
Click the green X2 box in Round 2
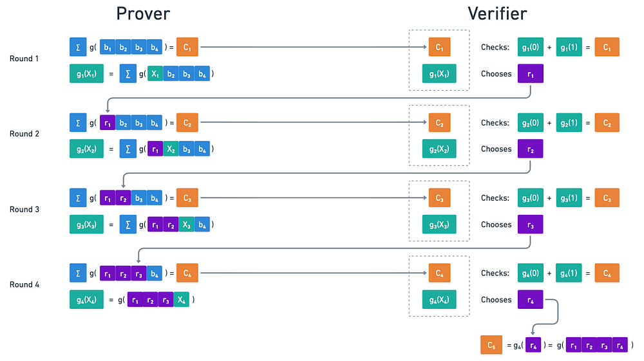click(x=171, y=149)
